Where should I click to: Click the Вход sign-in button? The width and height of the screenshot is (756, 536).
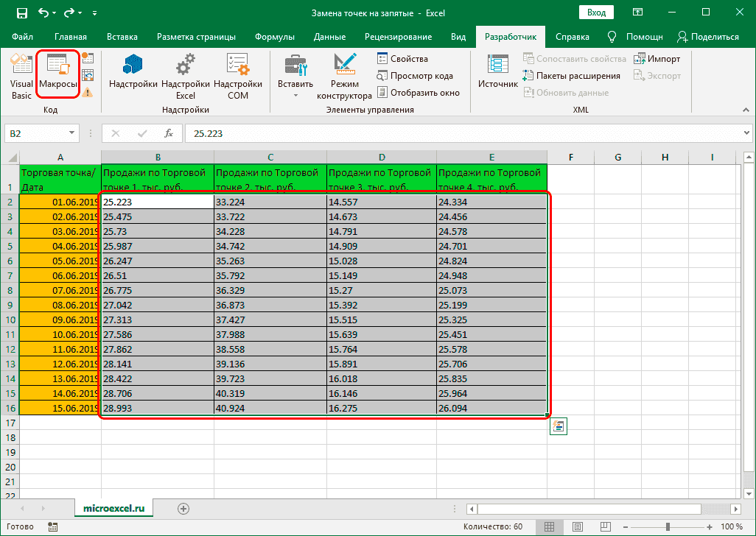click(597, 13)
